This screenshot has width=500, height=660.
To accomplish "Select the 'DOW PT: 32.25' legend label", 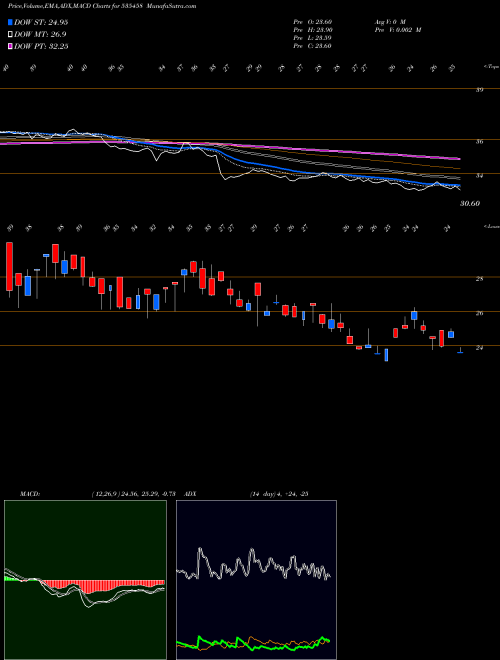I will [41, 46].
